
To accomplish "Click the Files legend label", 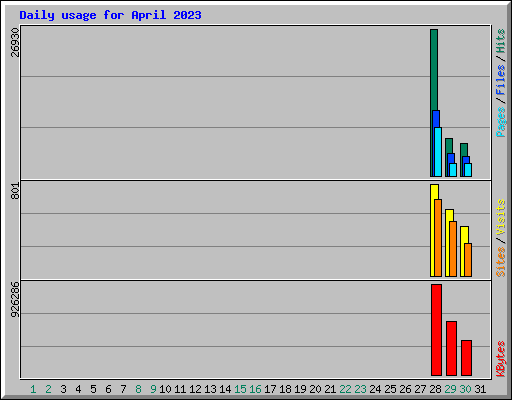I will tap(500, 80).
